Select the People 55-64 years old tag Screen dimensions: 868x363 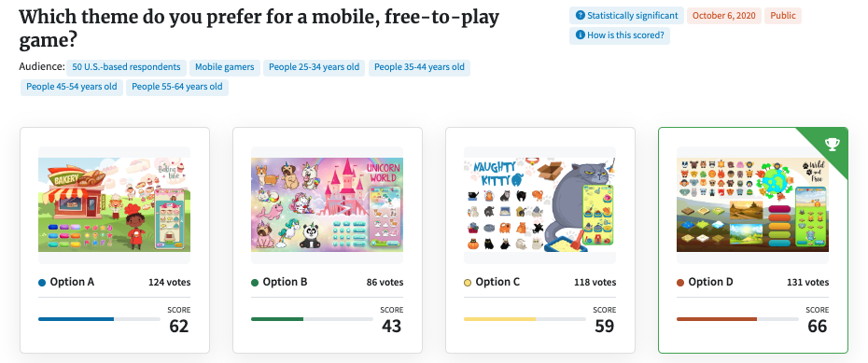click(x=177, y=88)
